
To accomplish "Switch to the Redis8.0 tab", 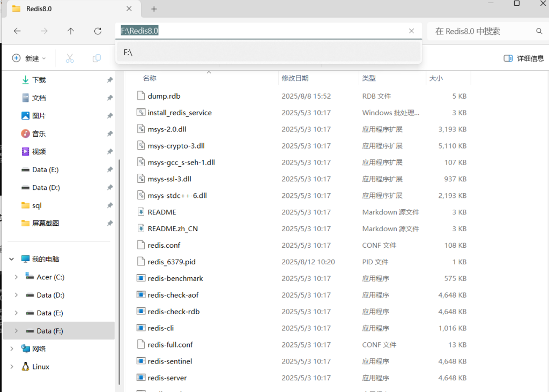I will click(x=64, y=9).
